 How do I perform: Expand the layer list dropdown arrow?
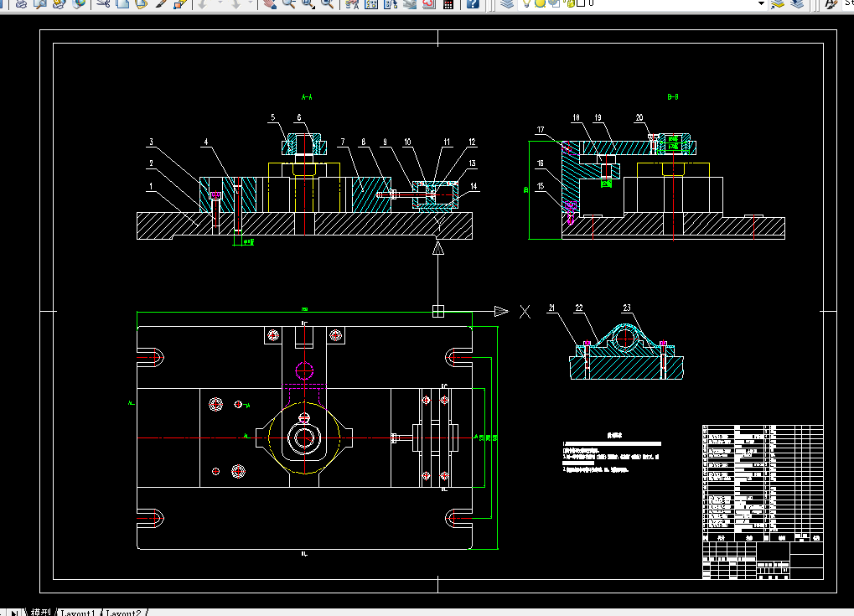pyautogui.click(x=761, y=3)
